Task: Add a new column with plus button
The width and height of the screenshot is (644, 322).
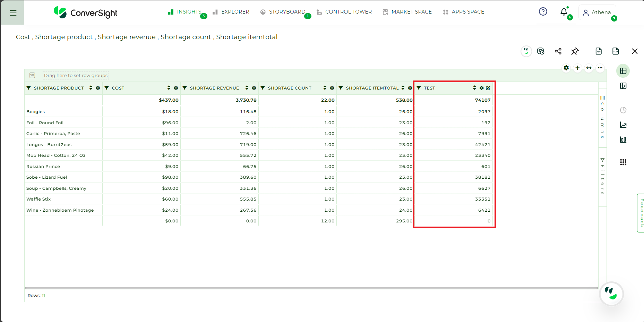Action: tap(577, 68)
